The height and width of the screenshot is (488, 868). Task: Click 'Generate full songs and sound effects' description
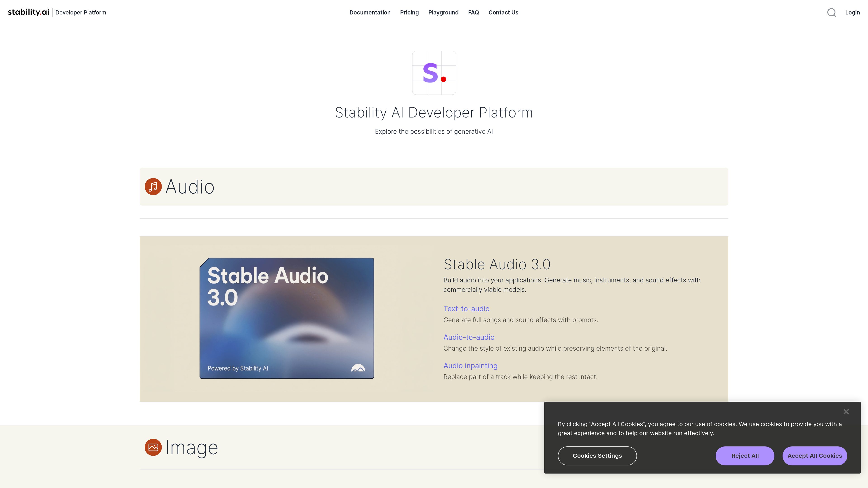click(x=521, y=320)
